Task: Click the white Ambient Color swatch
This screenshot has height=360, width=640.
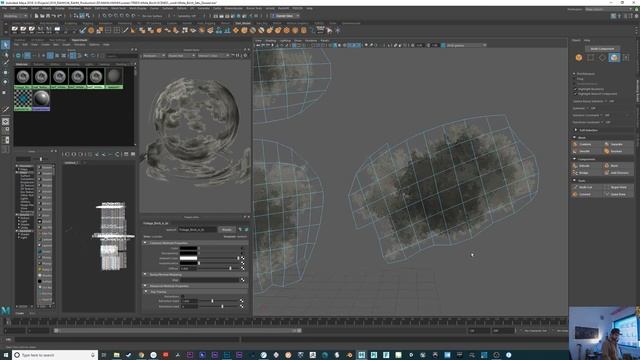Action: (x=189, y=258)
